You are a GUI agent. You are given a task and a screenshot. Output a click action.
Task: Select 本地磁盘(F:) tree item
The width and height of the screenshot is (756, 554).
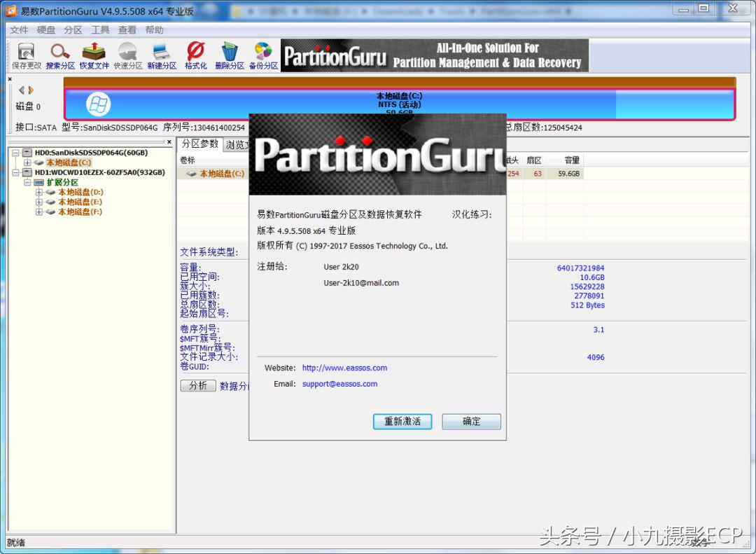[80, 212]
